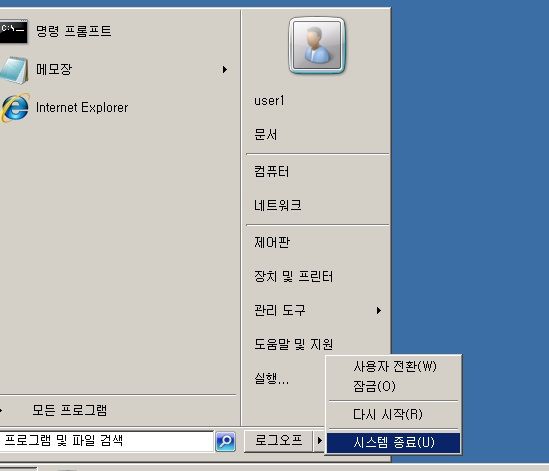
Task: Open 네트워크 in the Start menu
Action: [278, 205]
